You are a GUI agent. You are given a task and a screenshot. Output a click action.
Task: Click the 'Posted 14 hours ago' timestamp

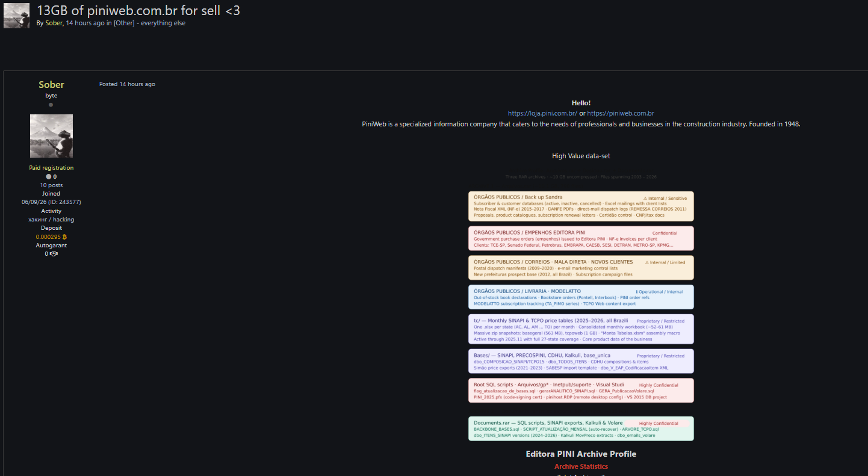[x=127, y=84]
